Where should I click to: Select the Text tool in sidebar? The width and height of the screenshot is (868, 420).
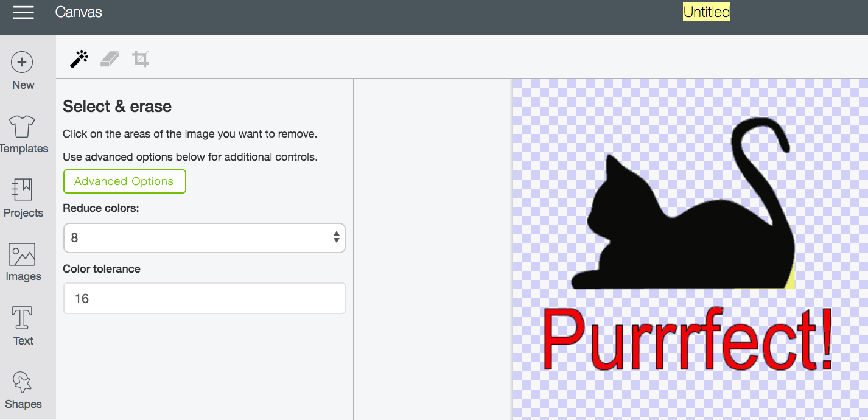23,326
